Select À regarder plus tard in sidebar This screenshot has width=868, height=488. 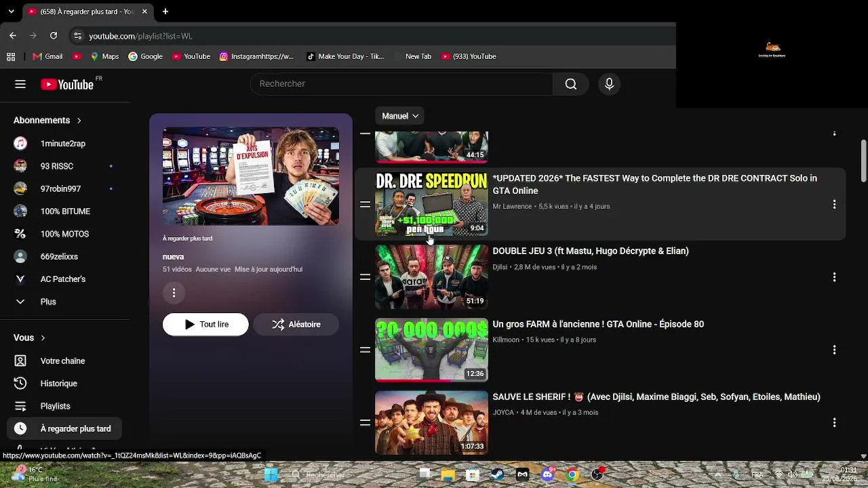pyautogui.click(x=64, y=429)
